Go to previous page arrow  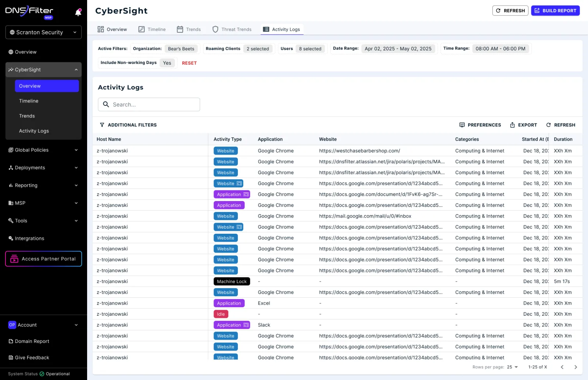coord(562,367)
